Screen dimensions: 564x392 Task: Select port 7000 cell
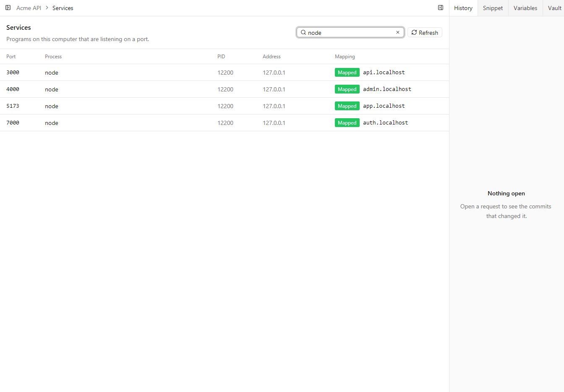[13, 123]
